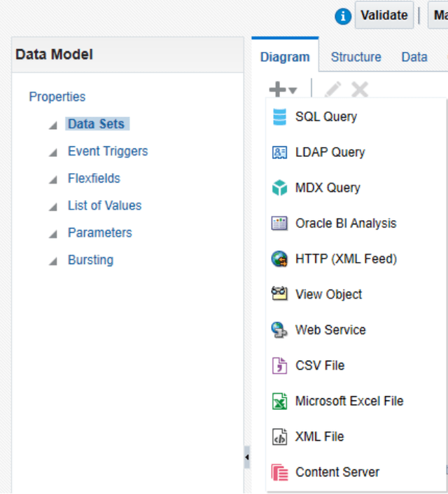
Task: Switch to the Data tab
Action: pos(414,57)
